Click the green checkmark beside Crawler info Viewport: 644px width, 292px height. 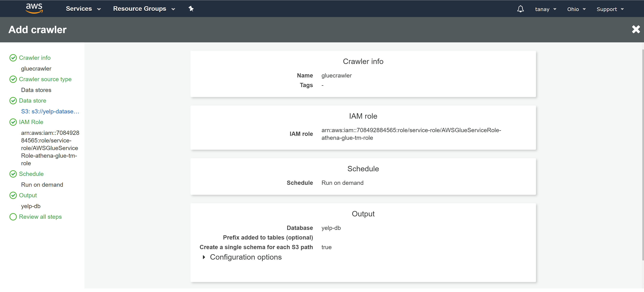13,58
